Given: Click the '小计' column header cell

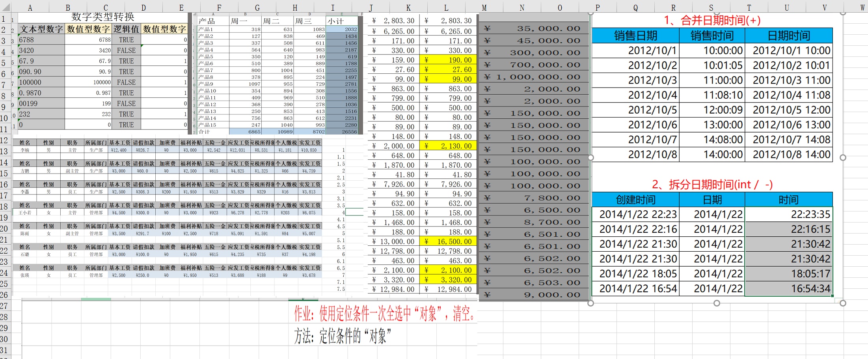Looking at the screenshot, I should pos(342,21).
